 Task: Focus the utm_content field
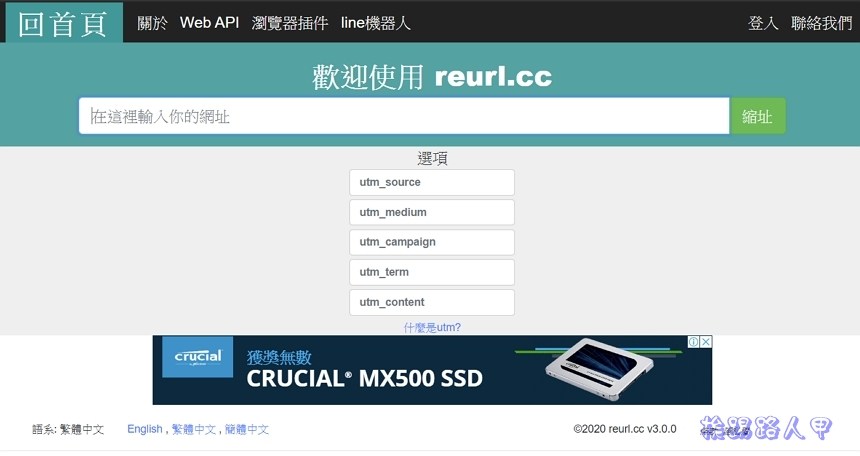point(432,302)
